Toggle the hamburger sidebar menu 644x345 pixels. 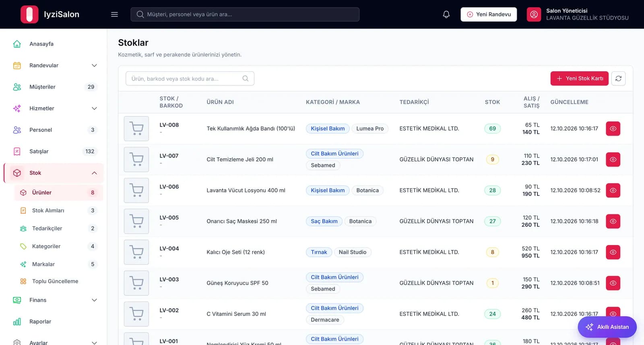tap(114, 15)
